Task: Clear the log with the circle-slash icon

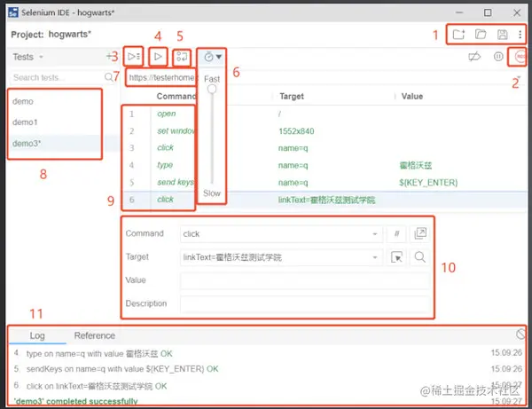Action: click(520, 334)
